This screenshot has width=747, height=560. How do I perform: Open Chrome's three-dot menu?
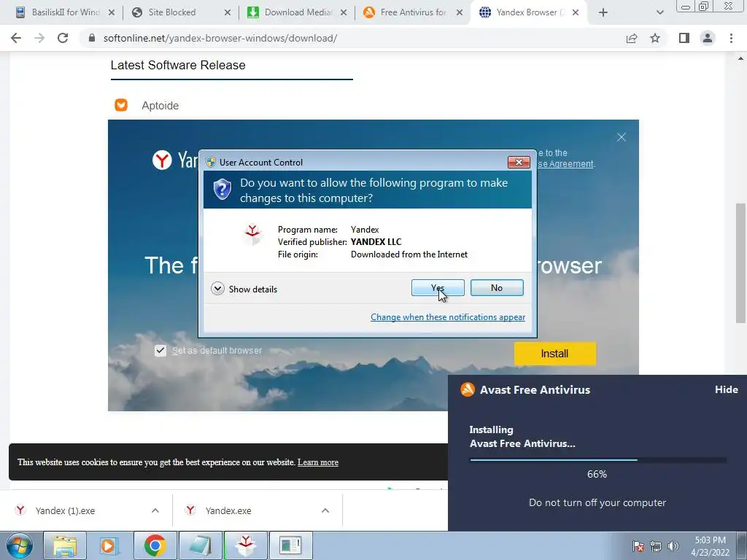pyautogui.click(x=731, y=38)
